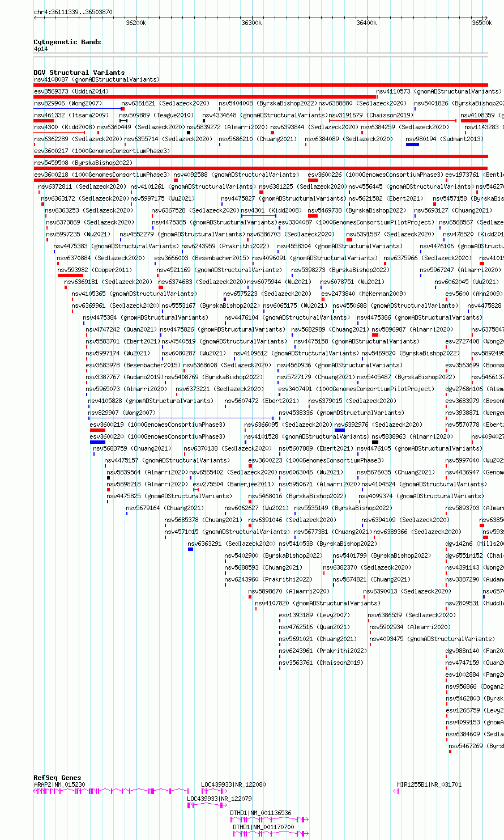Open transcript LOC439933|NR_122079
504x840 pixels.
pos(219,799)
